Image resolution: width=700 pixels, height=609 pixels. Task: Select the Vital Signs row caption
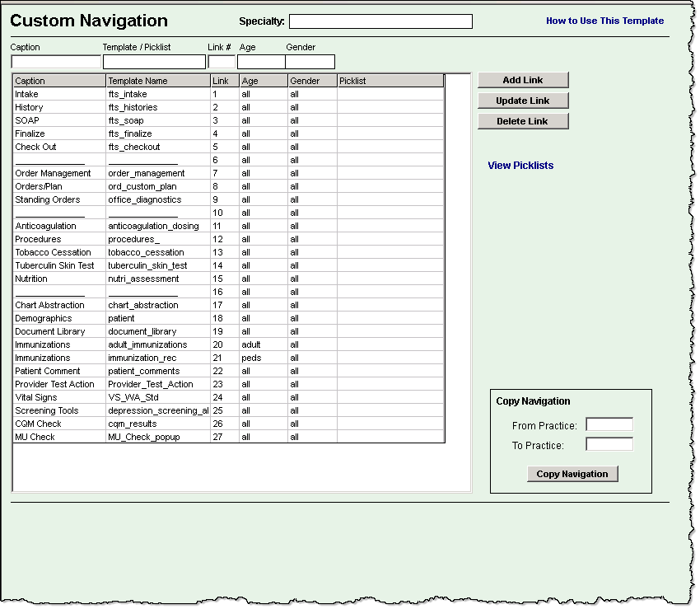(35, 397)
